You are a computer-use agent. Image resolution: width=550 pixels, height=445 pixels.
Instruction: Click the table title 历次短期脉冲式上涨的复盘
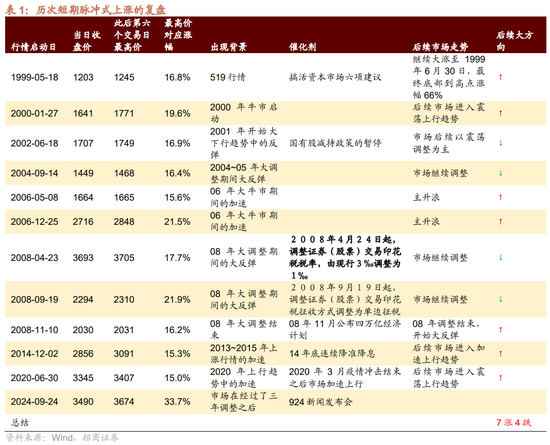pyautogui.click(x=100, y=9)
